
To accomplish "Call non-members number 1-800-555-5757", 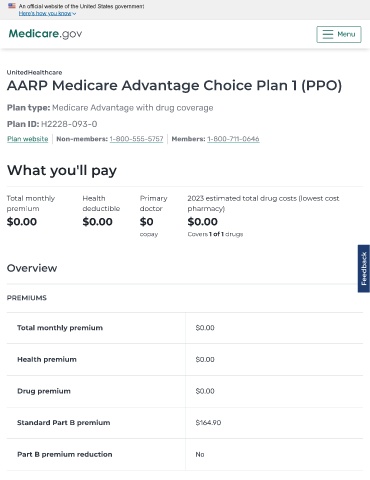I will (x=136, y=139).
